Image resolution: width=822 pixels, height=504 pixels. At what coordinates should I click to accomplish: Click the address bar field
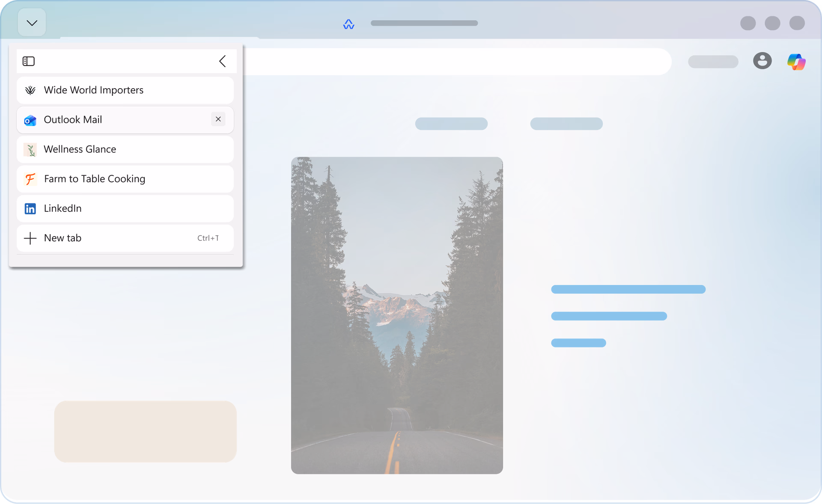point(454,62)
